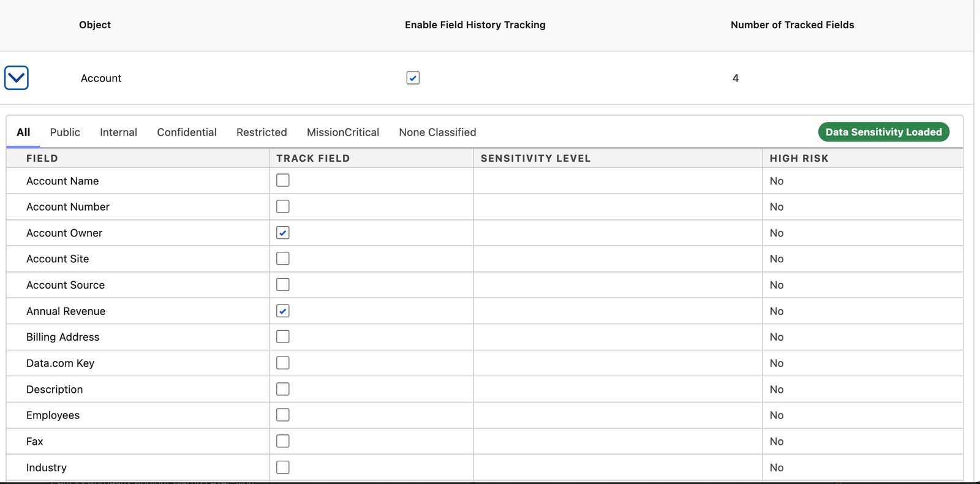980x484 pixels.
Task: Switch to the Public tab
Action: [x=65, y=132]
